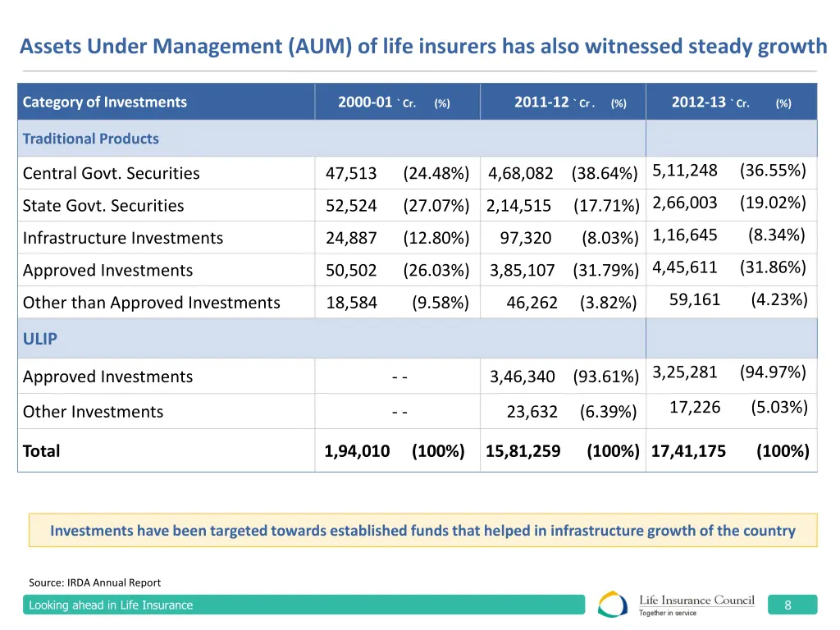Collapse the Other than Approved Investments row
The height and width of the screenshot is (630, 840).
pos(150,303)
